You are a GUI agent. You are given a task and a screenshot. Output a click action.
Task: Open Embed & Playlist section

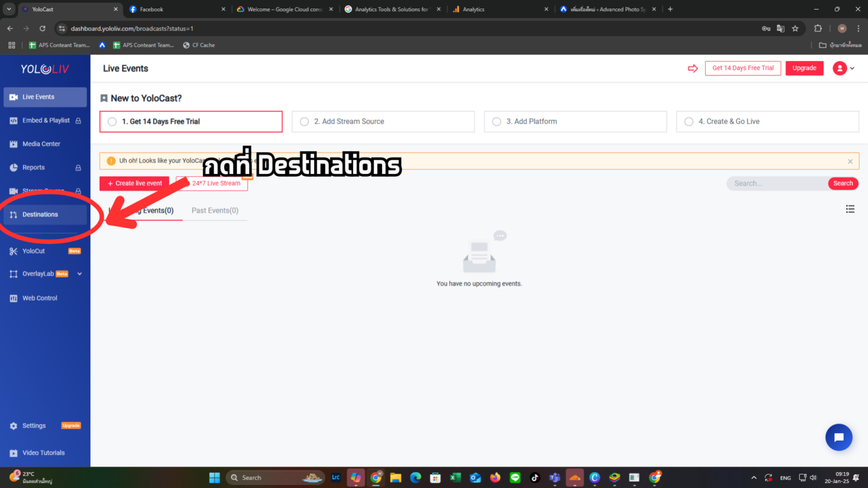(x=45, y=120)
